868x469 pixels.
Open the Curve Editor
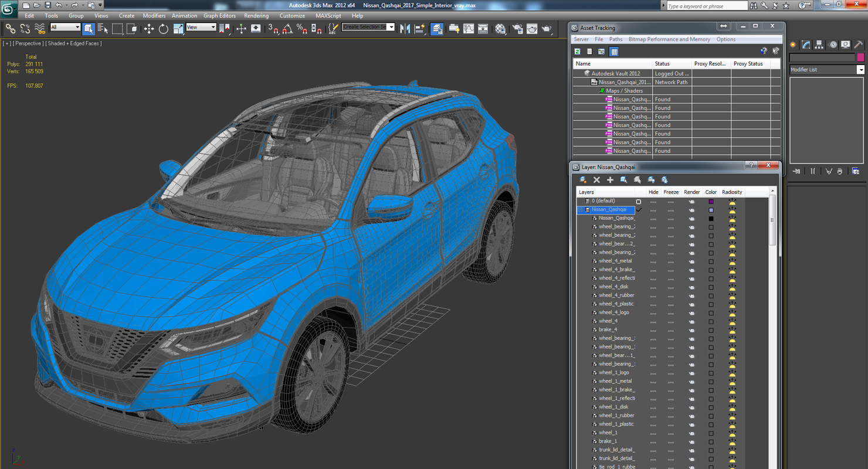pos(469,28)
